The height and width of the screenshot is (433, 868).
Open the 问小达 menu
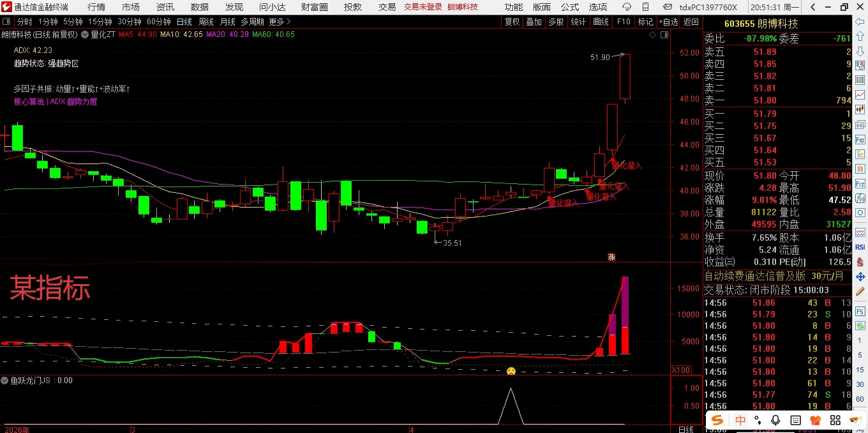click(273, 7)
